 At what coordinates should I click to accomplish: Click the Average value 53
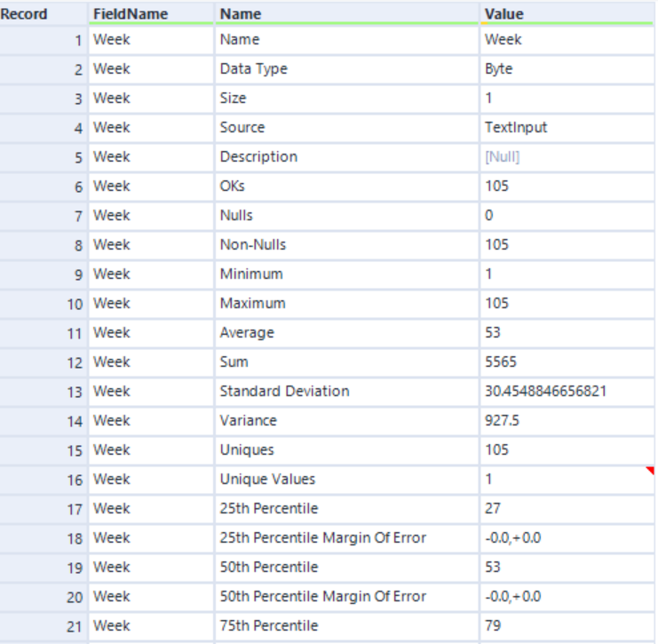(493, 332)
